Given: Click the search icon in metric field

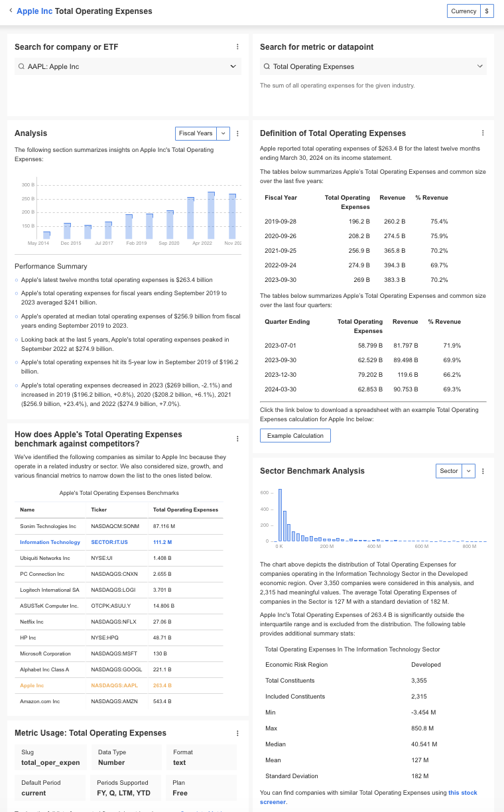Looking at the screenshot, I should (267, 66).
